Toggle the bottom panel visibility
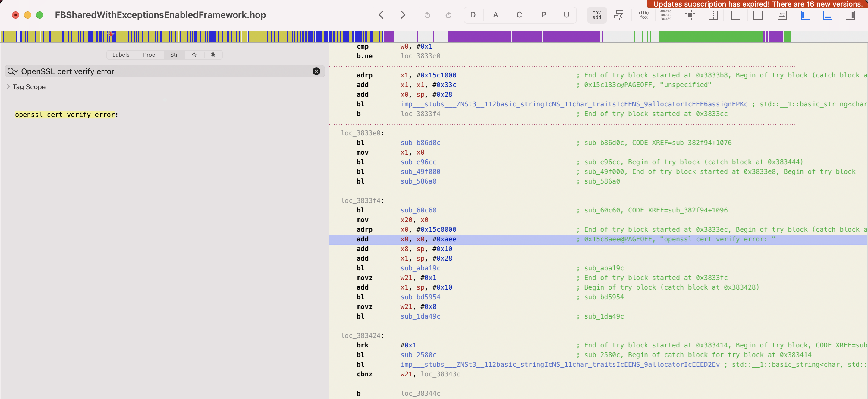Image resolution: width=868 pixels, height=399 pixels. pyautogui.click(x=828, y=15)
